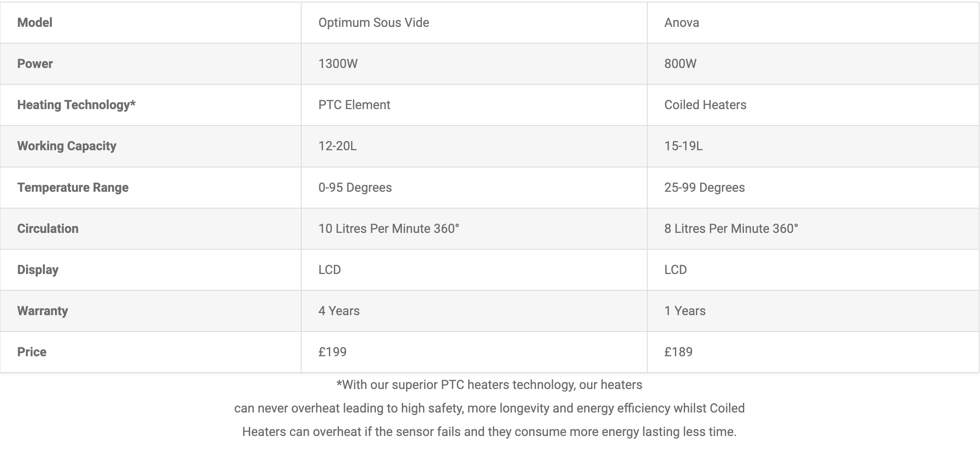Select the 'PTC Element' cell
Viewport: 980px width, 449px height.
pos(354,105)
